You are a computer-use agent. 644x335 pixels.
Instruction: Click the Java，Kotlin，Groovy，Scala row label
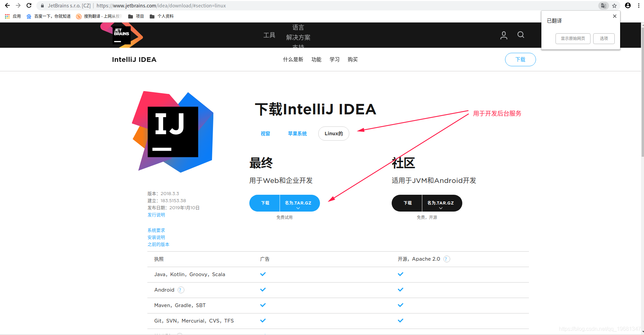[x=190, y=274]
